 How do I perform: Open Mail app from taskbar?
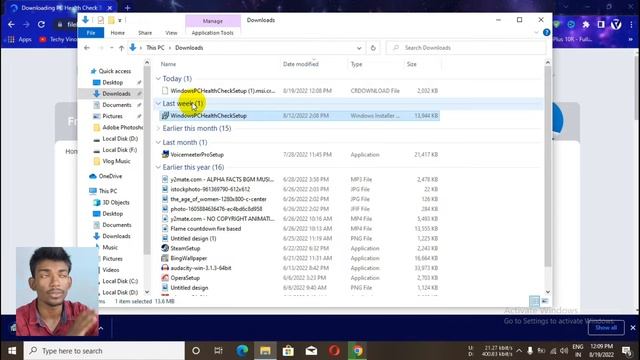tap(311, 351)
